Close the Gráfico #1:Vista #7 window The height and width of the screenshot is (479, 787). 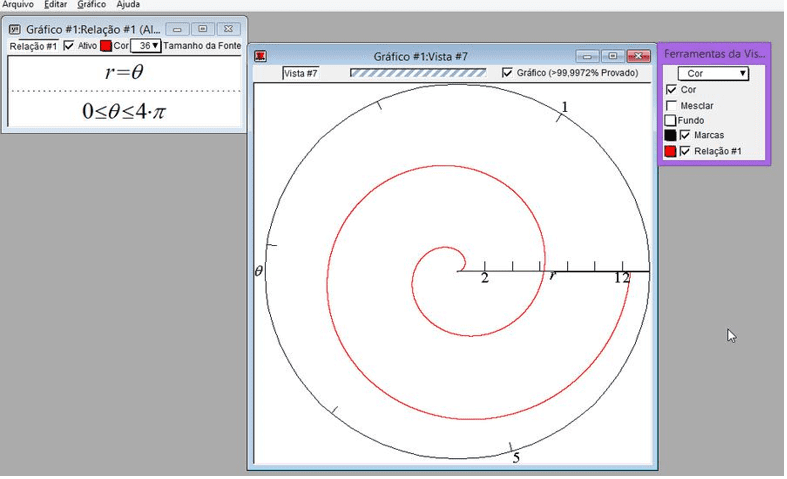[638, 56]
